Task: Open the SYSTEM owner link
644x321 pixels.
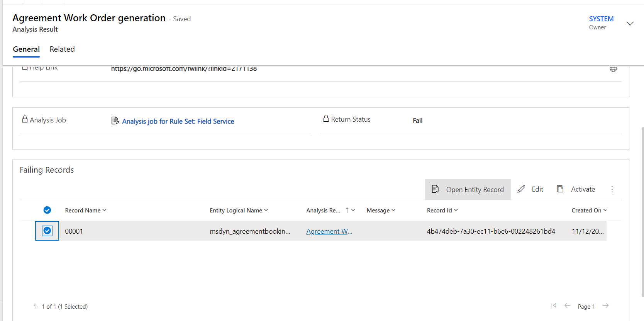Action: pos(601,19)
